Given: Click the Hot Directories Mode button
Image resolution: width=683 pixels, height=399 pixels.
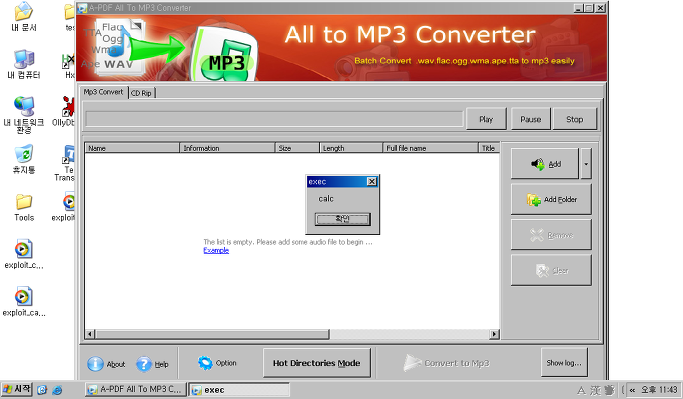Looking at the screenshot, I should (x=317, y=363).
